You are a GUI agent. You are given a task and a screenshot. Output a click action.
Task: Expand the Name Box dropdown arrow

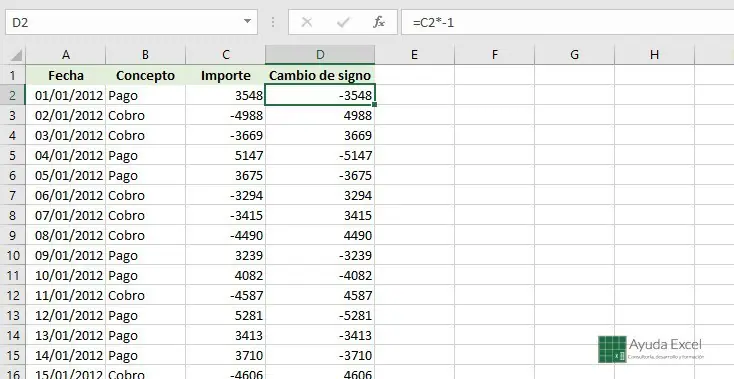click(248, 22)
